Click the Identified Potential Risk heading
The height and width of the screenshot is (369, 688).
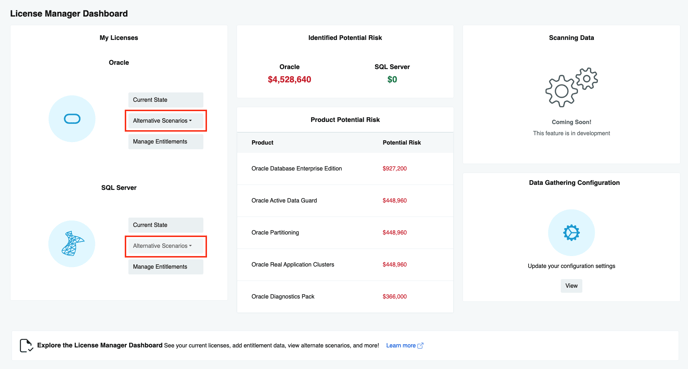tap(345, 38)
